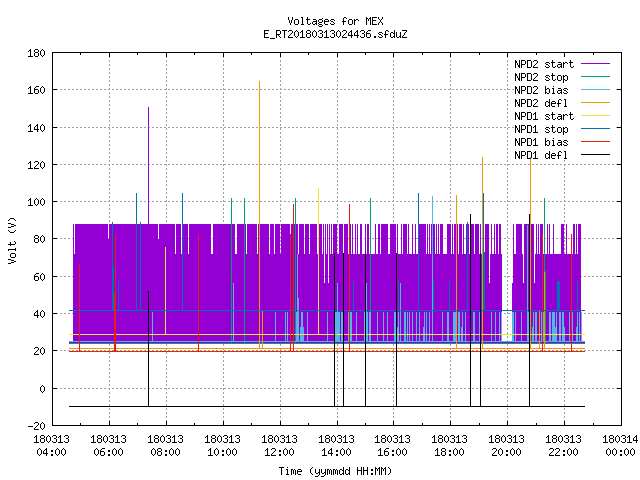Select the NPD1 defl legend label
The image size is (640, 480).
click(x=541, y=155)
